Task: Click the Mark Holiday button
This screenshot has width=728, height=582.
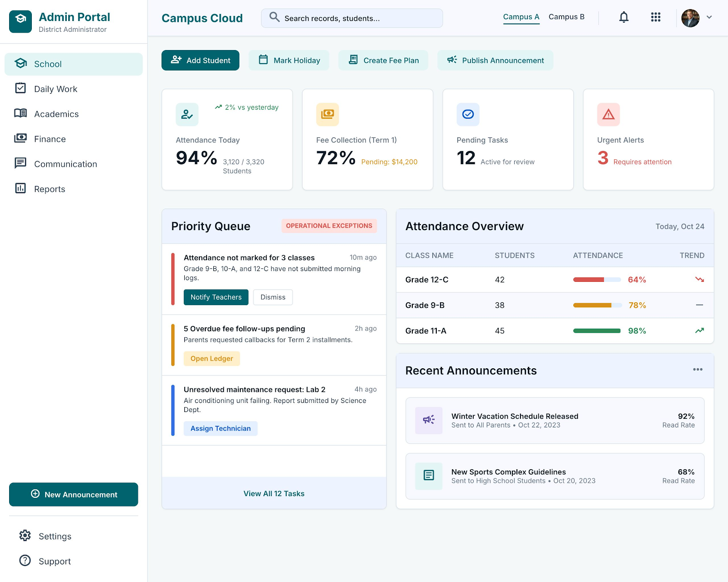Action: tap(289, 60)
